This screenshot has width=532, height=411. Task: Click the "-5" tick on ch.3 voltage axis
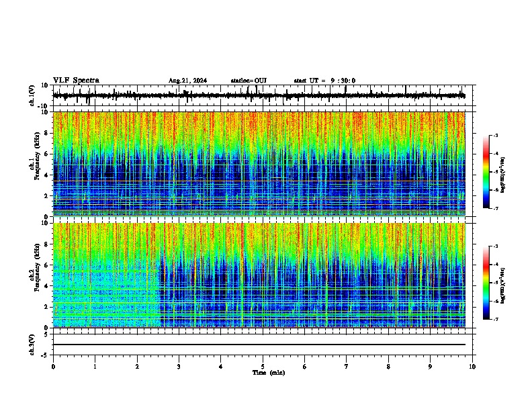pyautogui.click(x=46, y=355)
